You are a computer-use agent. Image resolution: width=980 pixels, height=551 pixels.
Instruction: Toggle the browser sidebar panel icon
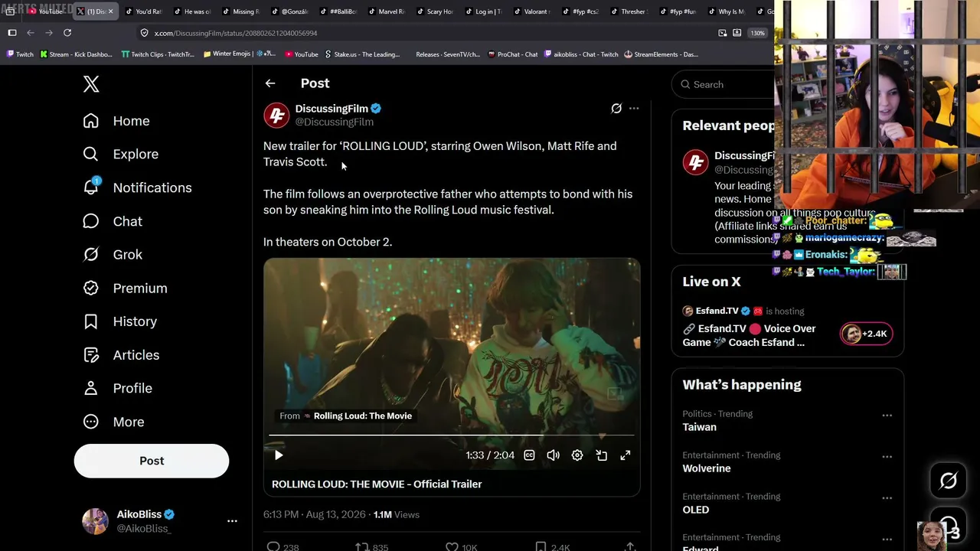tap(12, 33)
